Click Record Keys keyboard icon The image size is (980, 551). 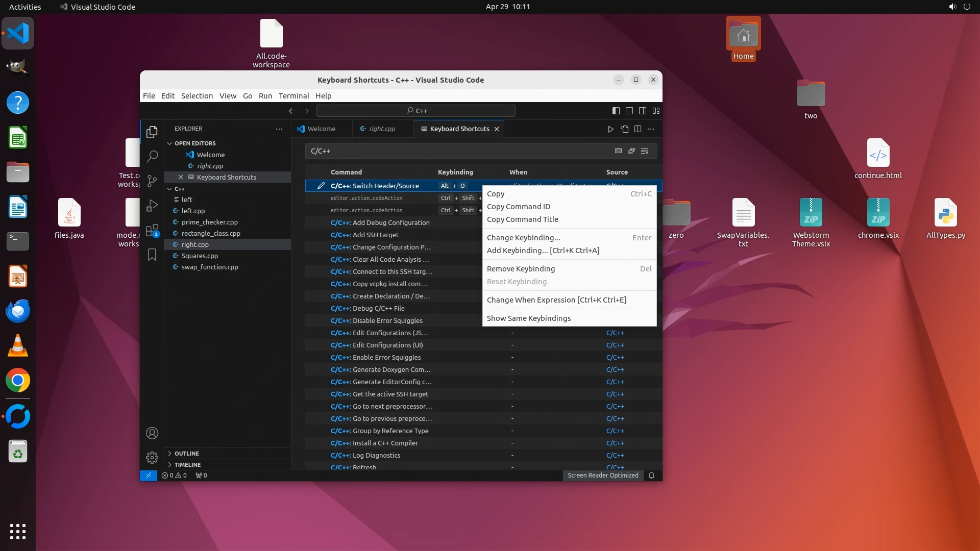pyautogui.click(x=618, y=151)
